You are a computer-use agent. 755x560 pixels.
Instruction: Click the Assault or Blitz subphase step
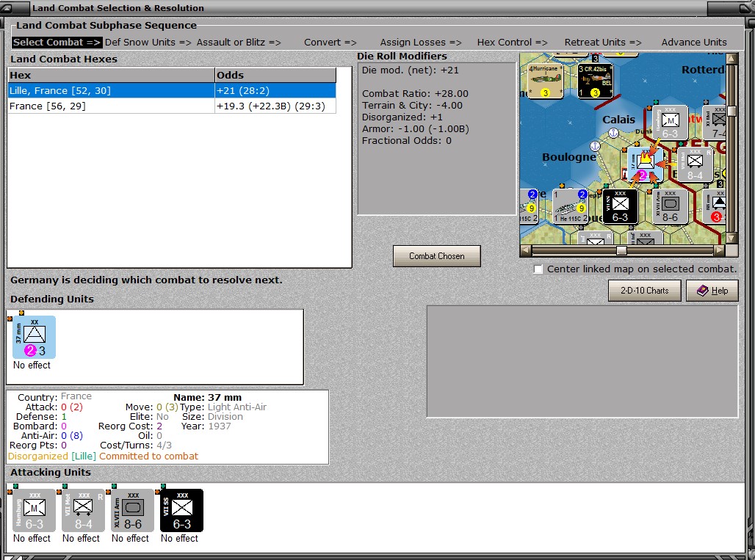coord(239,43)
